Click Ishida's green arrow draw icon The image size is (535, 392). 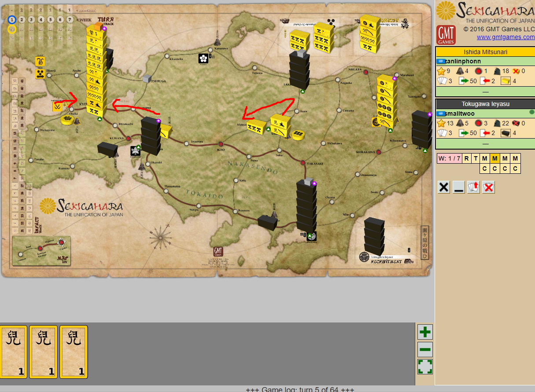pos(464,81)
